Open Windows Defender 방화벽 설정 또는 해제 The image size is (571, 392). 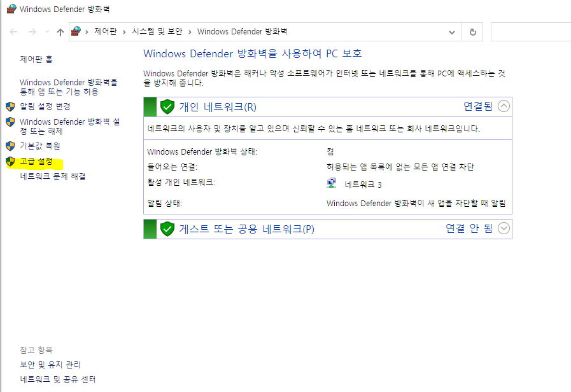coord(69,126)
